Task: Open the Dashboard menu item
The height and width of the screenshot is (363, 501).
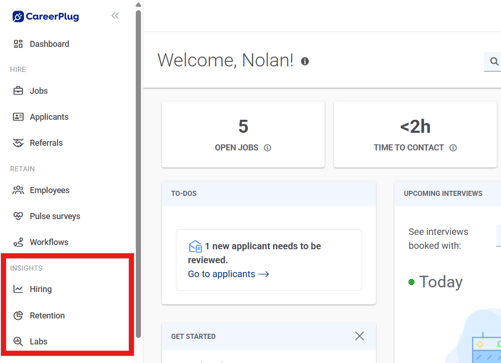Action: 49,44
